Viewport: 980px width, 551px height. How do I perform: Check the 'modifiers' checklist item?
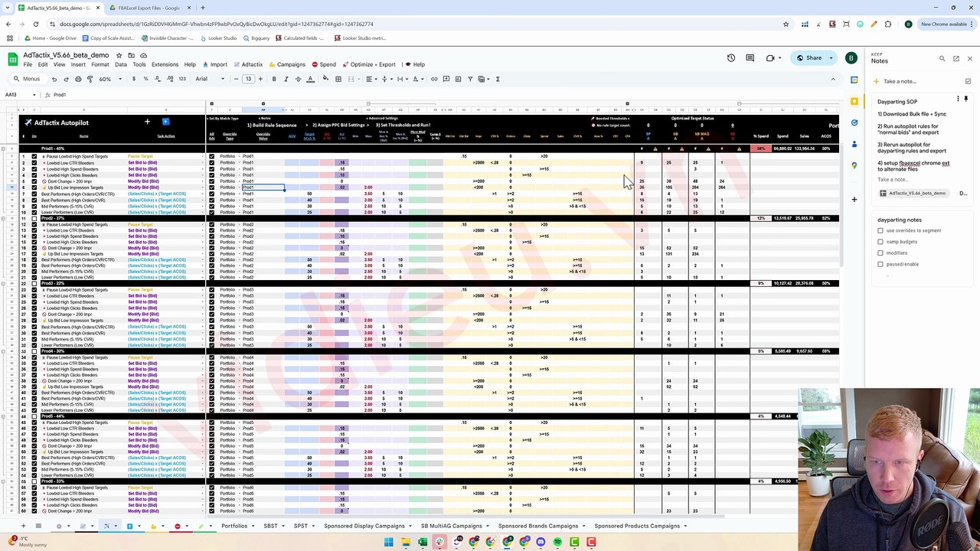pos(880,253)
